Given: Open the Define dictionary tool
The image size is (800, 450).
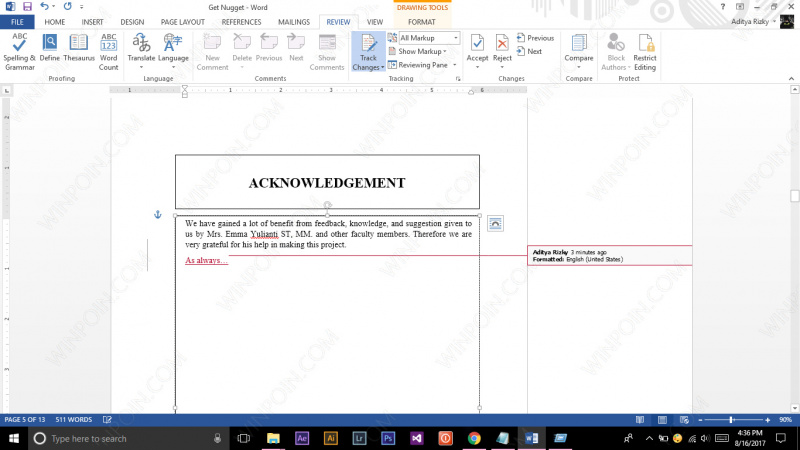Looking at the screenshot, I should coord(49,48).
